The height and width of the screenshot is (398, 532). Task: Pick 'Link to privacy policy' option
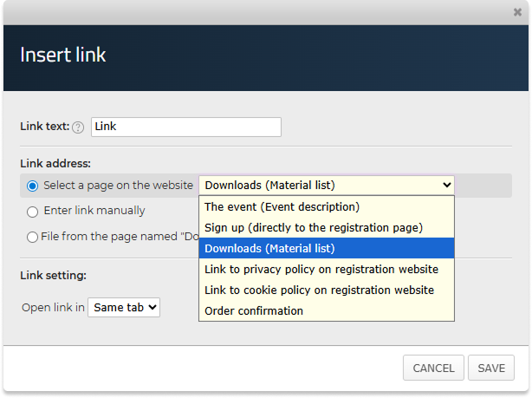(321, 270)
